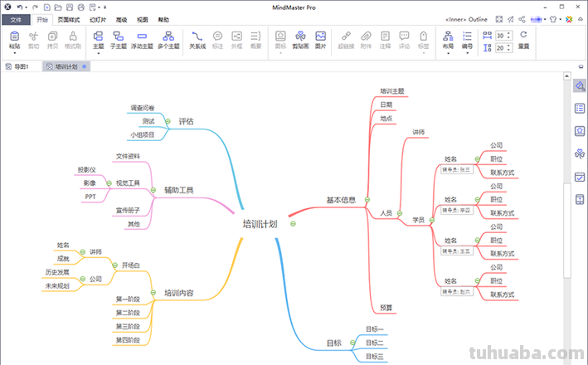Click the vertical scrollbar up arrow

pos(567,76)
